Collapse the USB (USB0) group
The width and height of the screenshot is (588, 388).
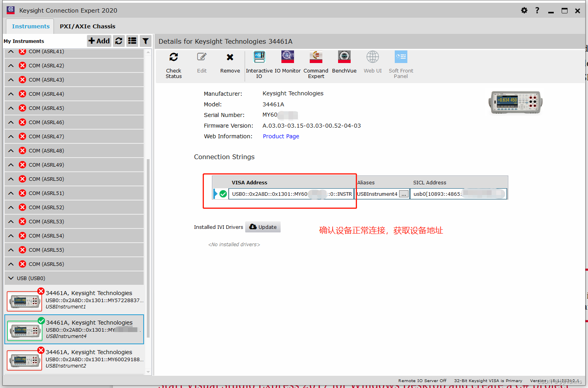tap(11, 278)
